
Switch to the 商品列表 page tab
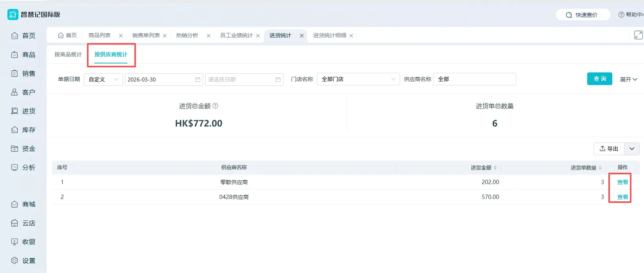99,35
